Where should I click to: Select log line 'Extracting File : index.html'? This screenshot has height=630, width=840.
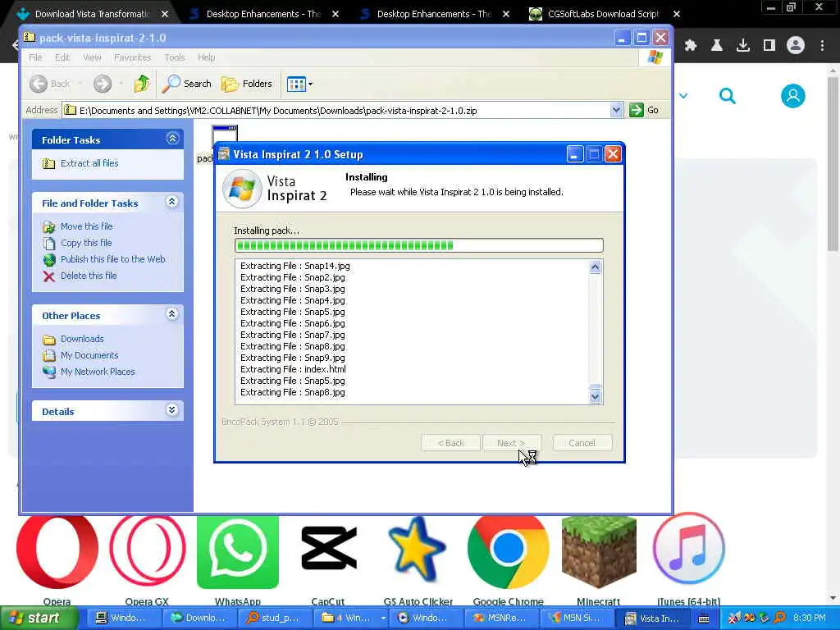coord(293,369)
